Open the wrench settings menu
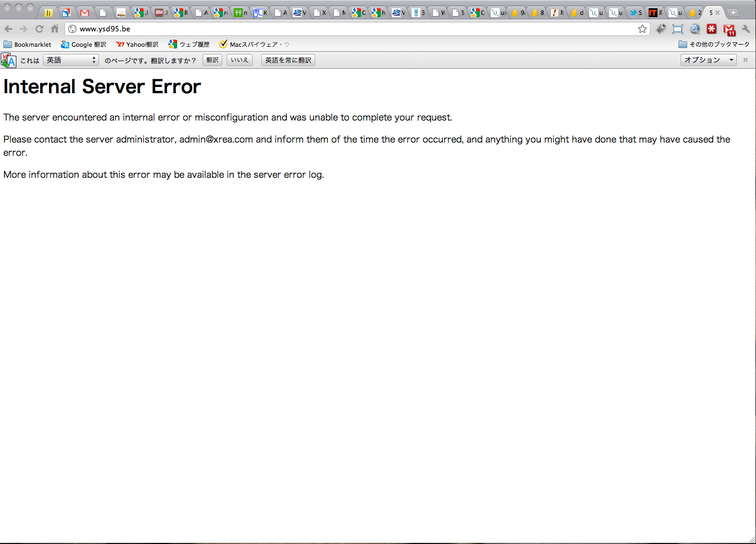 pos(746,29)
